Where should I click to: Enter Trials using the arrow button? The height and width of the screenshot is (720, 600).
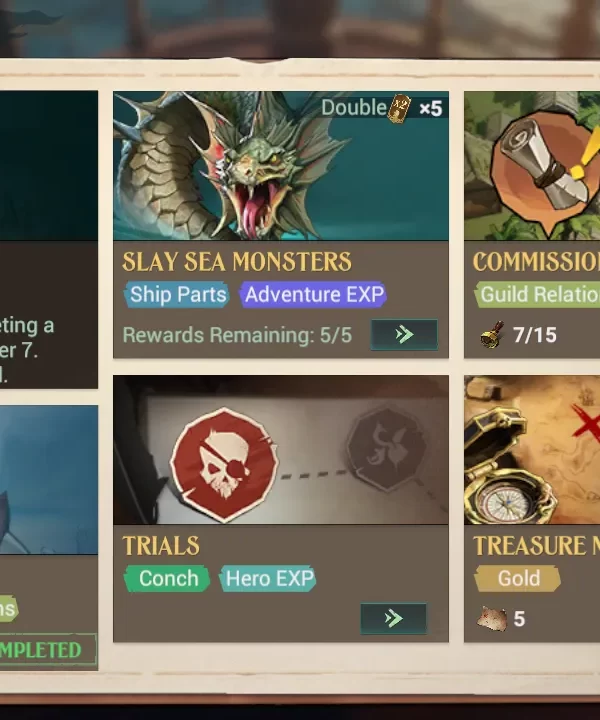pyautogui.click(x=393, y=619)
